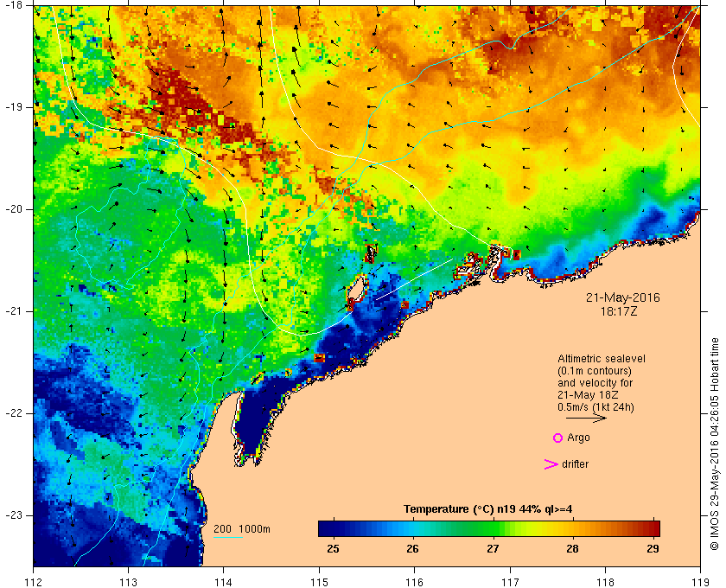This screenshot has height=588, width=726.
Task: Click the latitude axis label -22
Action: 12,412
